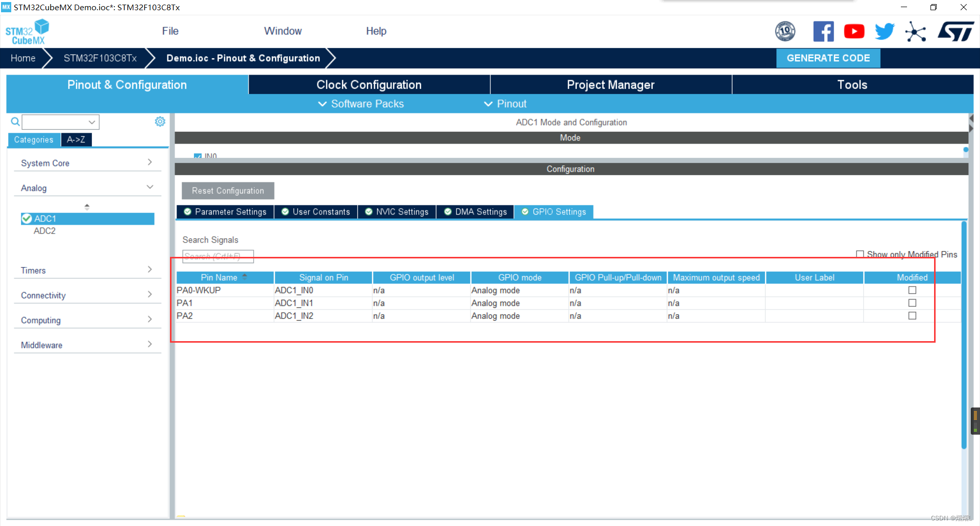Click the Reset Configuration button
This screenshot has width=980, height=526.
[x=228, y=191]
